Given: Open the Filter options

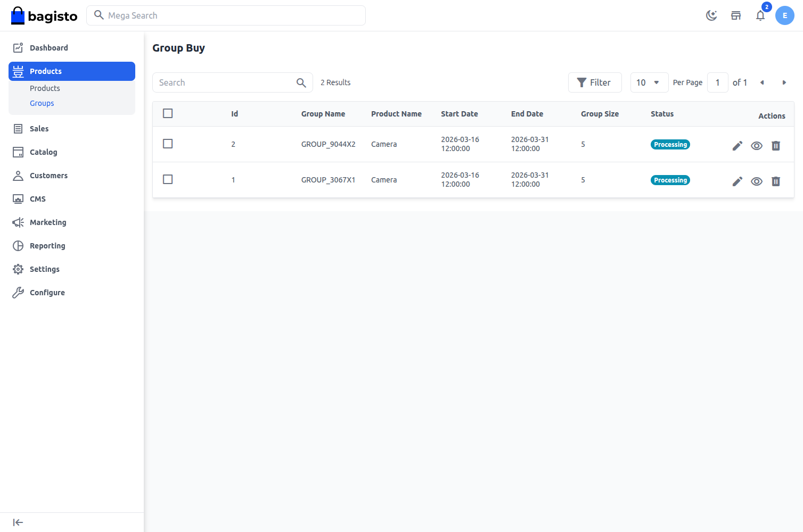Looking at the screenshot, I should click(x=595, y=82).
